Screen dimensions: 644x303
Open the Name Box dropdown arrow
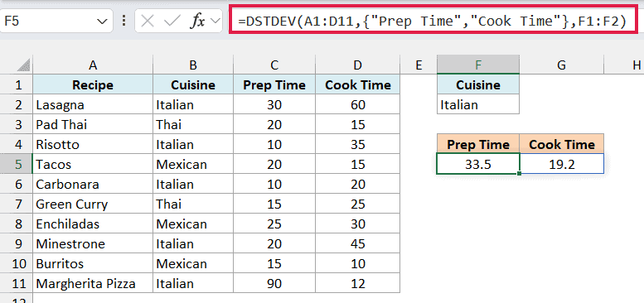(x=102, y=22)
